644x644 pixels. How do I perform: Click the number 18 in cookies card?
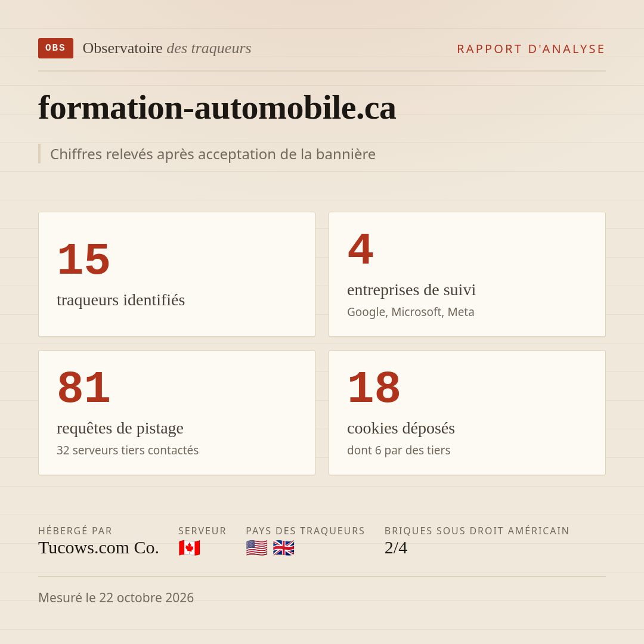(x=373, y=388)
